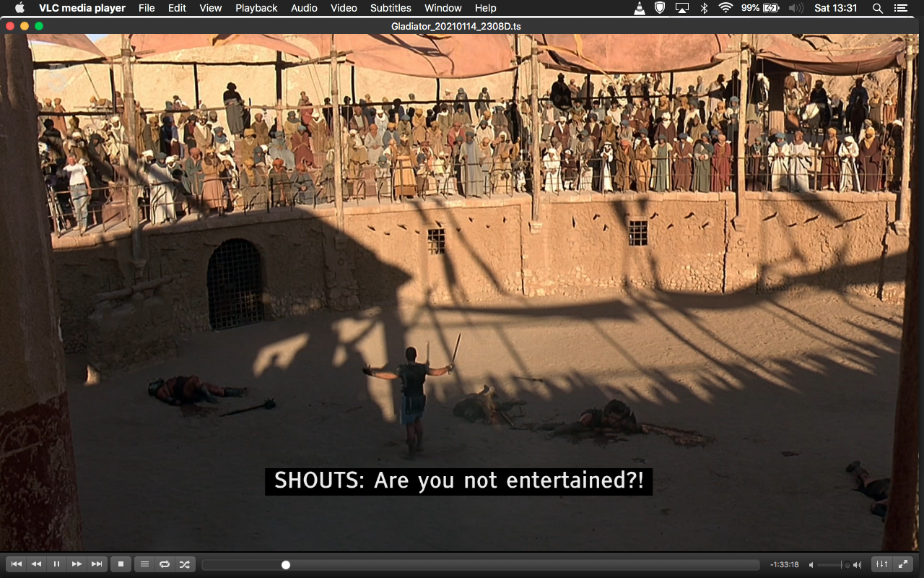
Task: Open the battery status menu showing 99%
Action: pyautogui.click(x=760, y=8)
